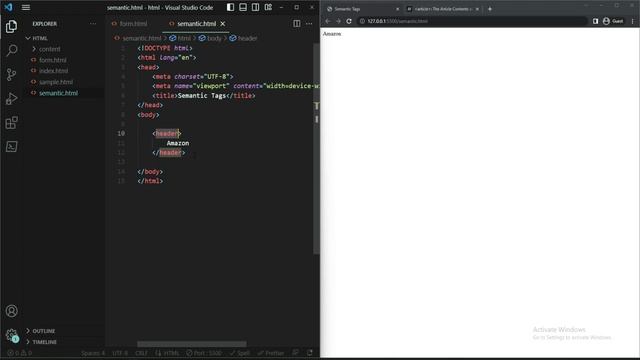640x360 pixels.
Task: Reload the browser page
Action: pos(349,21)
